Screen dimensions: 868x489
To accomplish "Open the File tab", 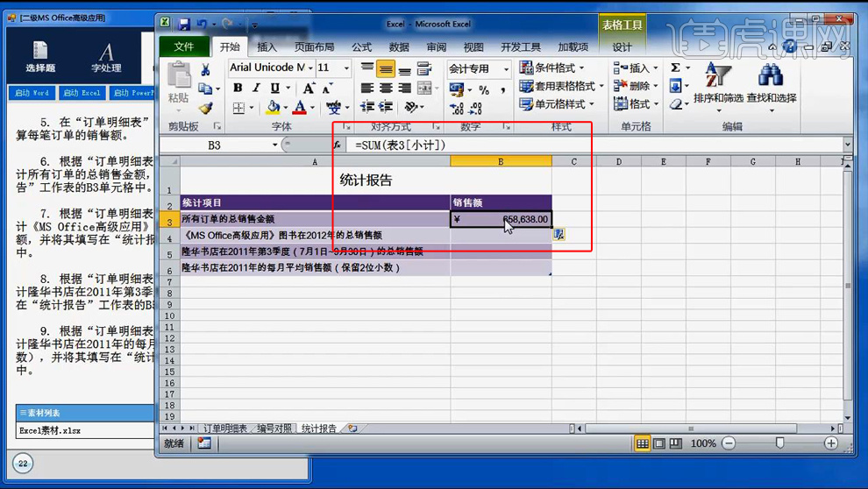I will [x=184, y=46].
